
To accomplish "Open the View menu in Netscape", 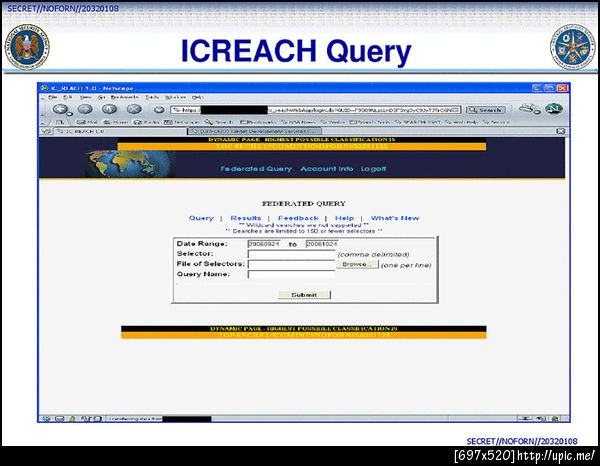I will coord(85,97).
